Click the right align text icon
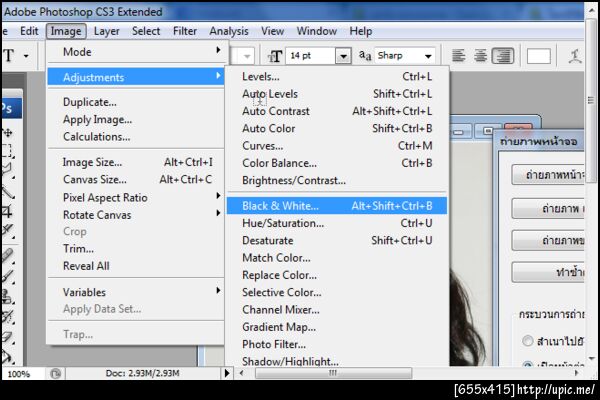The width and height of the screenshot is (600, 400). click(x=502, y=56)
